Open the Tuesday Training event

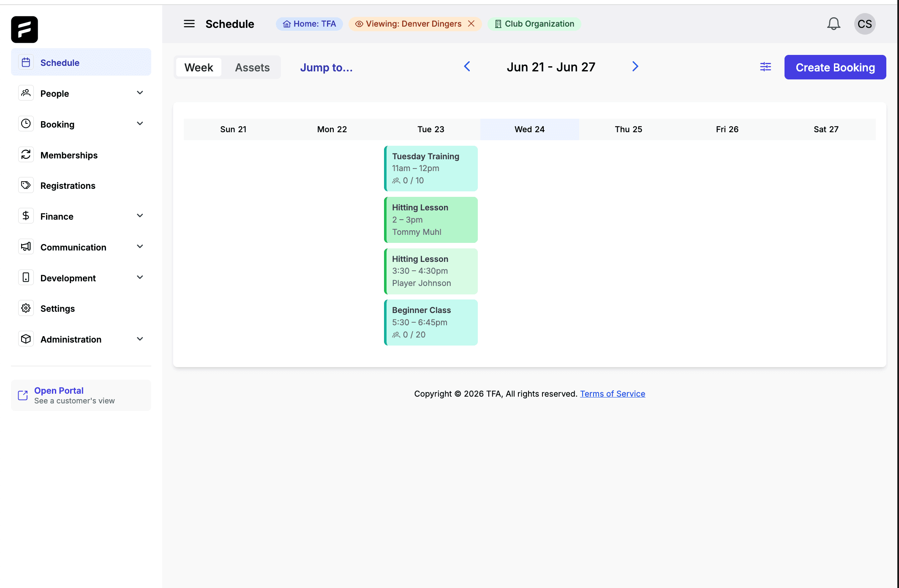[431, 169]
